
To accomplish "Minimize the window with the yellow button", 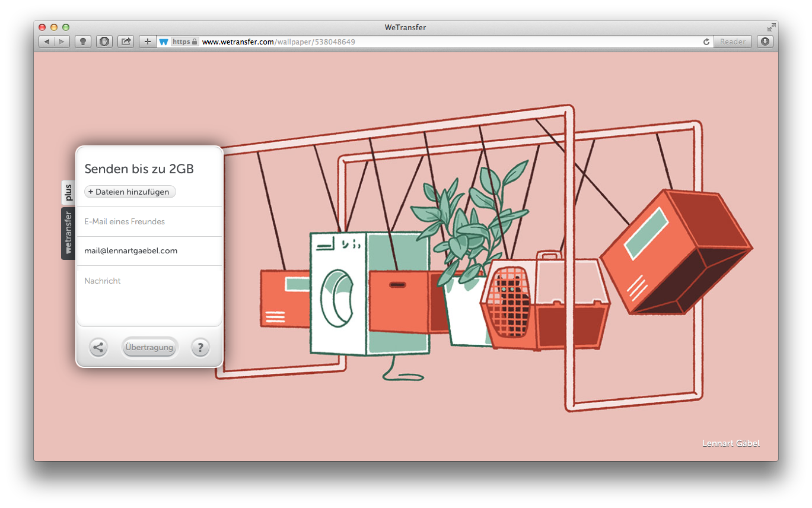I will coord(54,27).
